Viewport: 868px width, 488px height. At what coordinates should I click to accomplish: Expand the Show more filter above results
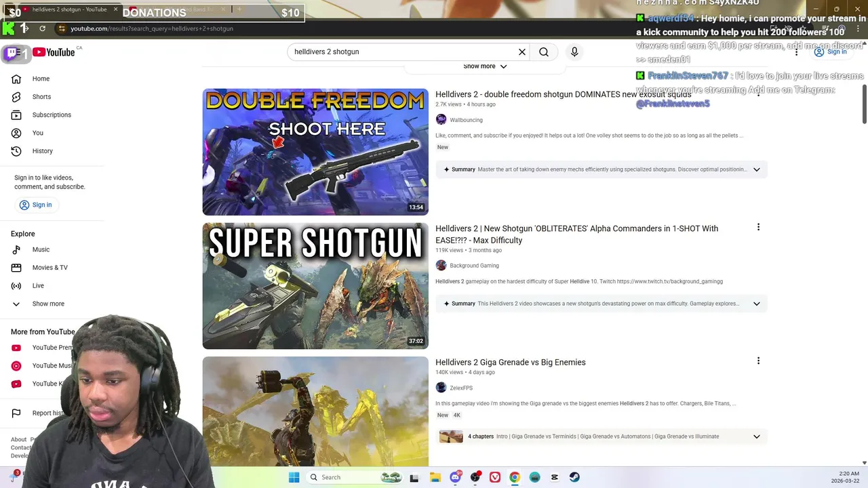click(485, 66)
